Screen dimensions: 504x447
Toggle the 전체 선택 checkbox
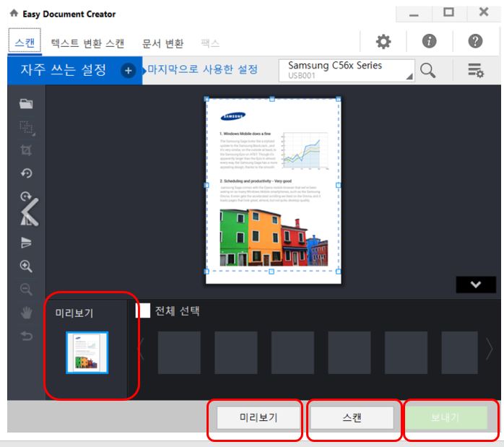point(143,311)
